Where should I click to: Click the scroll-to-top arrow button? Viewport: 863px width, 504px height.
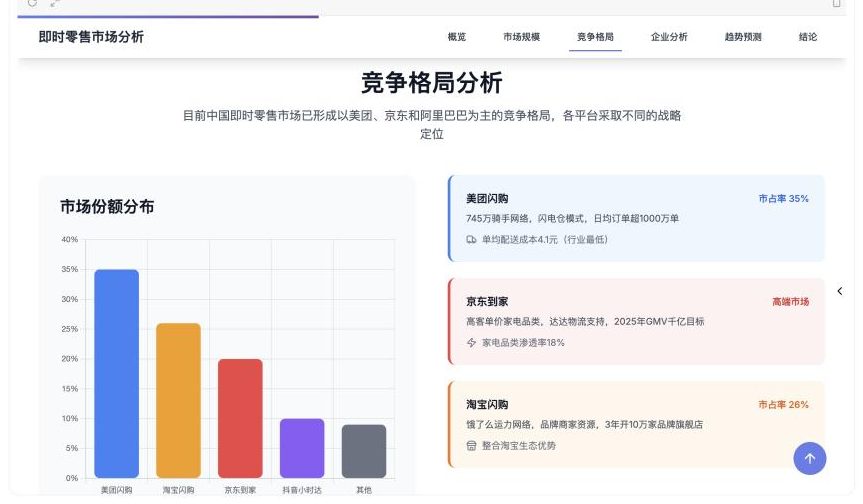809,458
